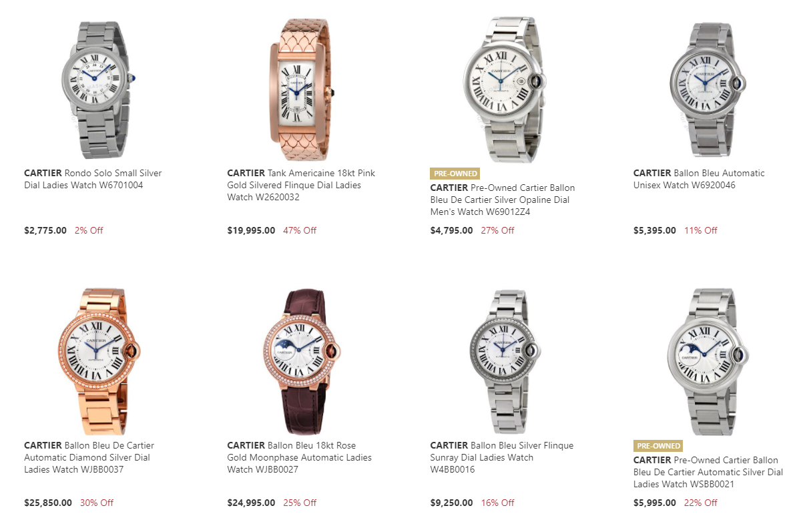Viewport: 811px width, 532px height.
Task: Select the PRE-OWNED badge above W69012Z4 watch
Action: pos(455,174)
